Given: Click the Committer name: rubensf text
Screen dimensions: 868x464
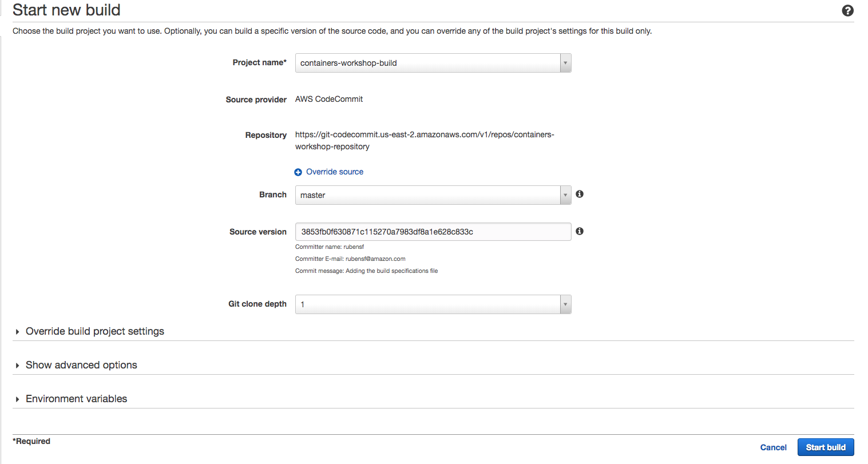Looking at the screenshot, I should (330, 247).
